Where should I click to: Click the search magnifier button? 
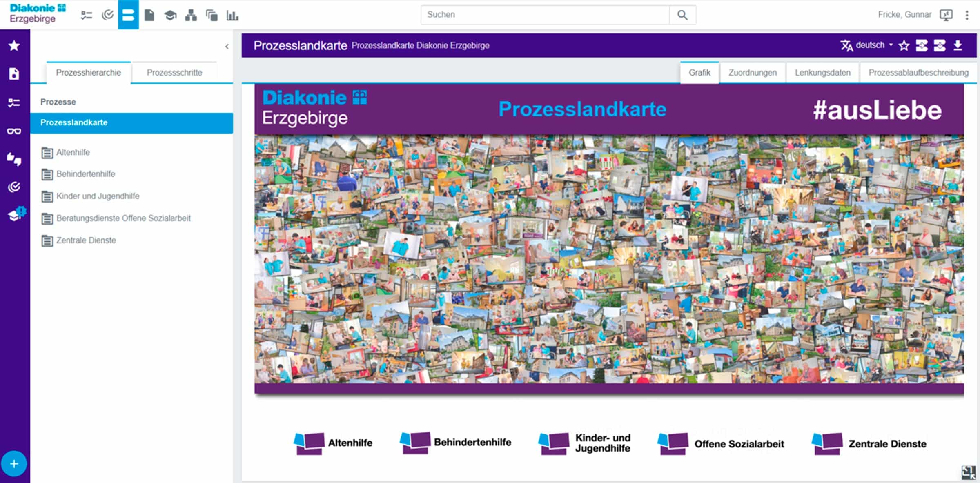click(x=682, y=15)
